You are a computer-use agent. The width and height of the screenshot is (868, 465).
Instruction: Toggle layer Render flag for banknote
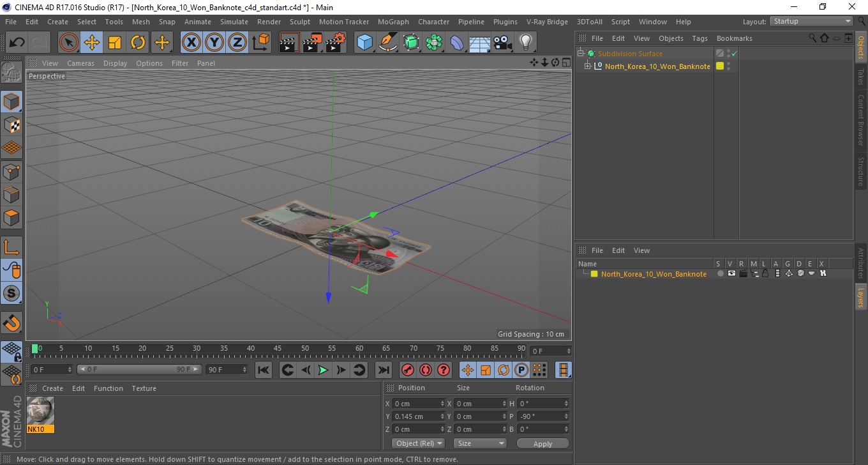743,273
